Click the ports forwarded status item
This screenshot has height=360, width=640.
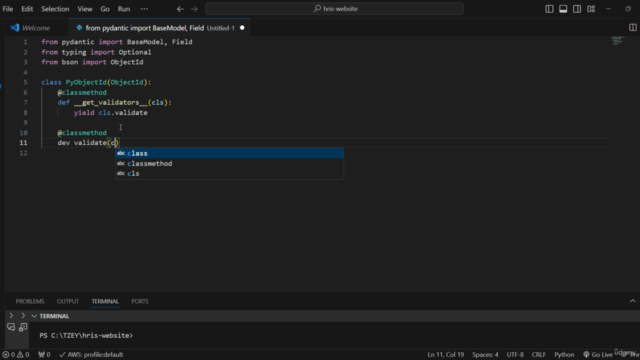point(44,355)
